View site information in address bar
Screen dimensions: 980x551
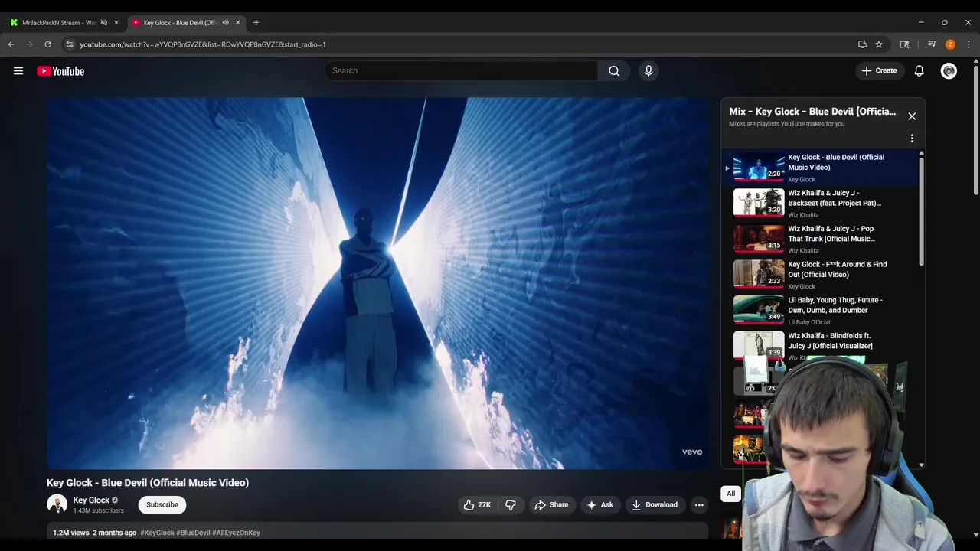[x=70, y=44]
